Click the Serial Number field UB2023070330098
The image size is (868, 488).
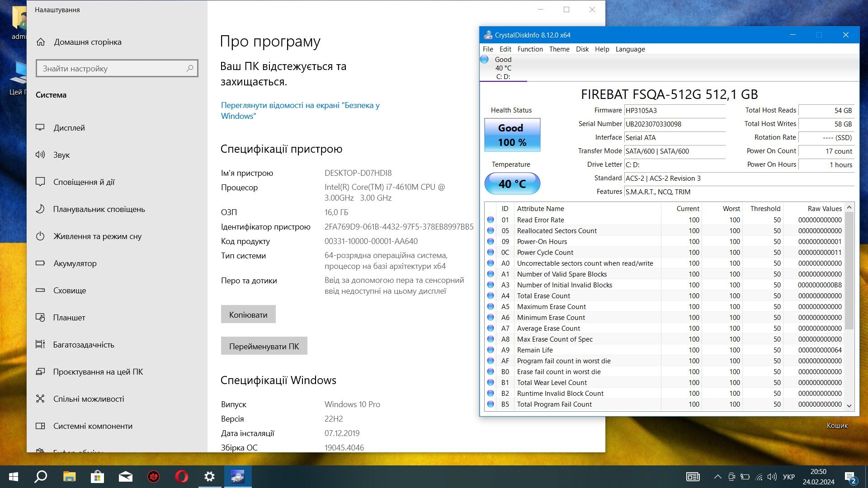coord(675,124)
